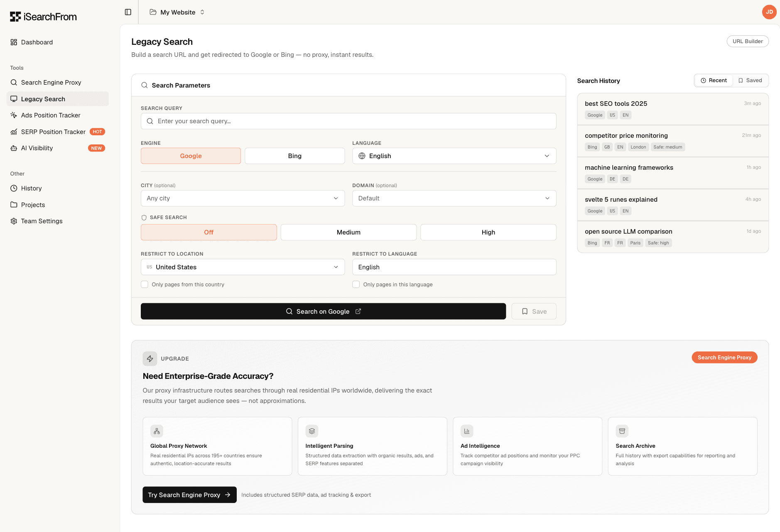The image size is (780, 532).
Task: Go to Dashboard in sidebar
Action: tap(58, 42)
